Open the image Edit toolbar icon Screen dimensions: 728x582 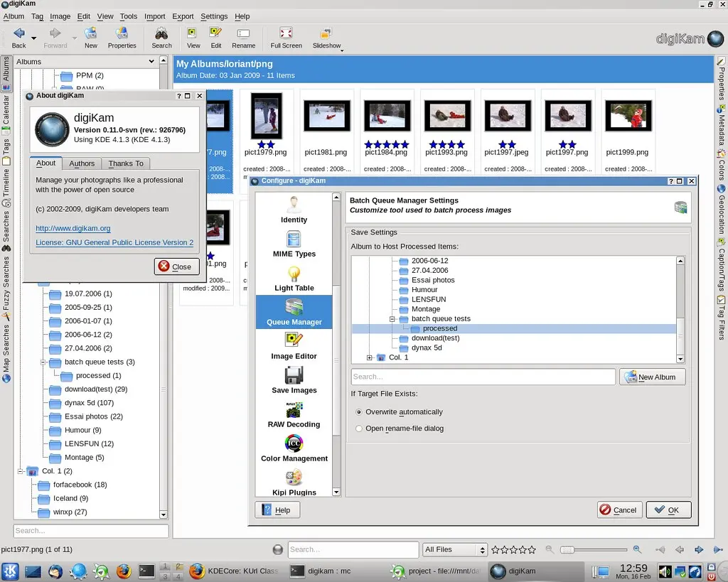pos(216,37)
